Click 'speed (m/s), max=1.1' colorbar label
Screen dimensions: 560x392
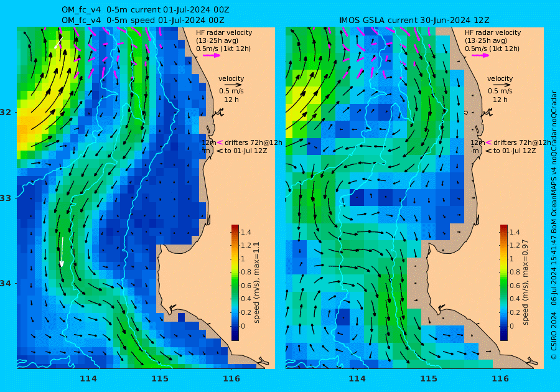(x=256, y=282)
